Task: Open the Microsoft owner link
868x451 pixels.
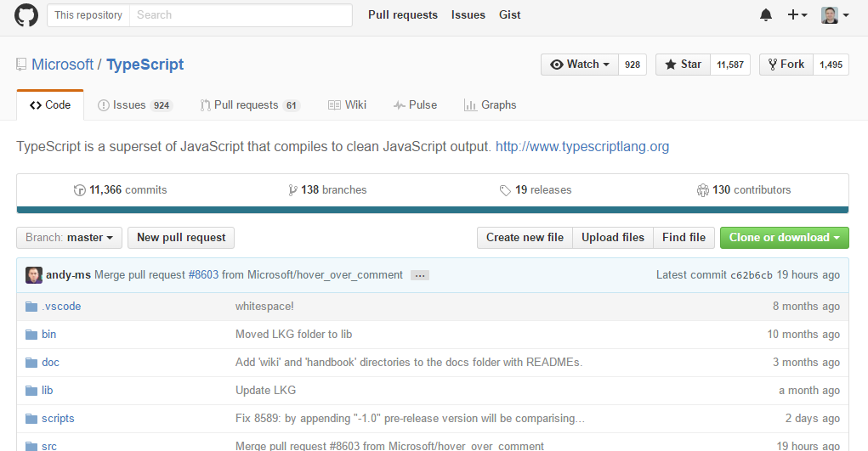Action: coord(63,65)
